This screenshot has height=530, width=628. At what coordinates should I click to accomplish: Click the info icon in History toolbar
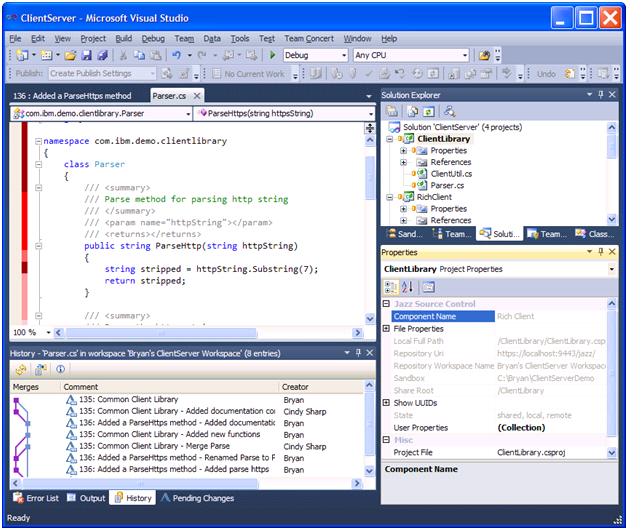coord(60,369)
